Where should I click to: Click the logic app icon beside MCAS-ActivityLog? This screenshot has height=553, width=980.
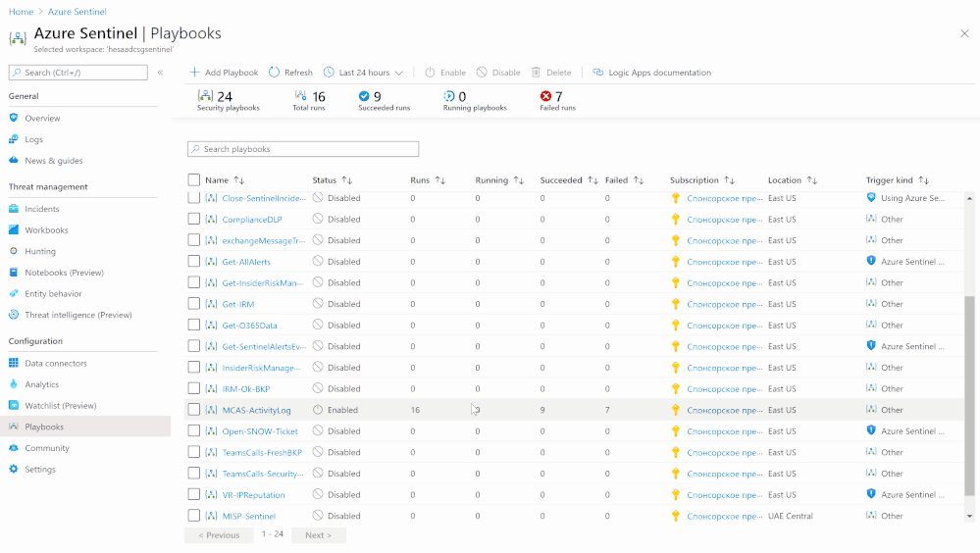tap(211, 410)
